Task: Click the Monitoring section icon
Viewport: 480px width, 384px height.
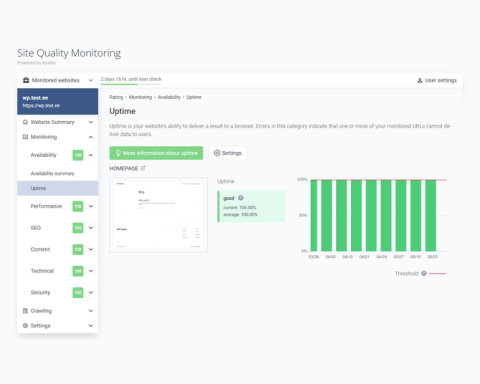Action: pos(25,137)
